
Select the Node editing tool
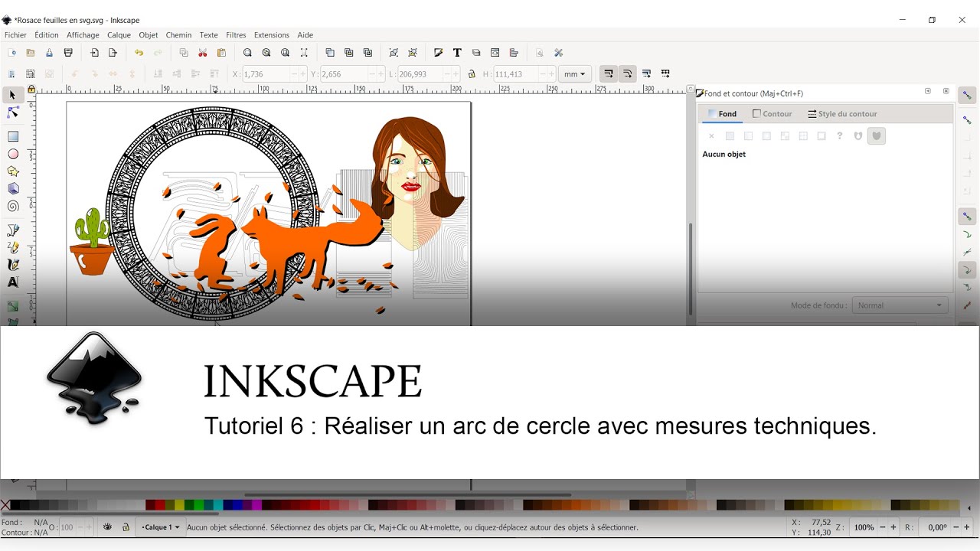[12, 112]
